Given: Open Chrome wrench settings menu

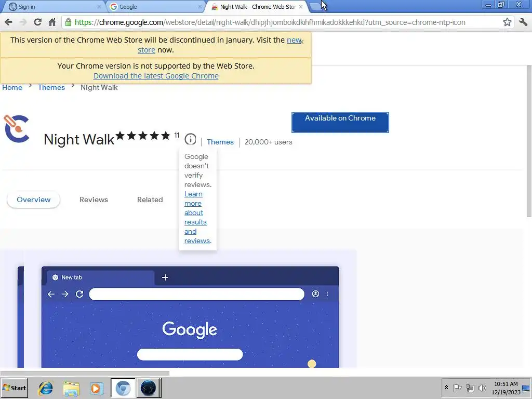Looking at the screenshot, I should [523, 22].
